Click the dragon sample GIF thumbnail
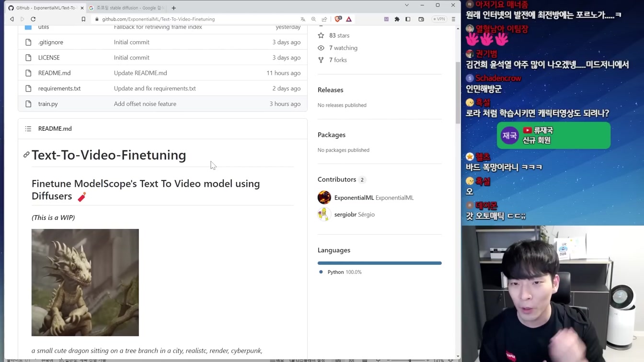644x362 pixels. tap(85, 283)
